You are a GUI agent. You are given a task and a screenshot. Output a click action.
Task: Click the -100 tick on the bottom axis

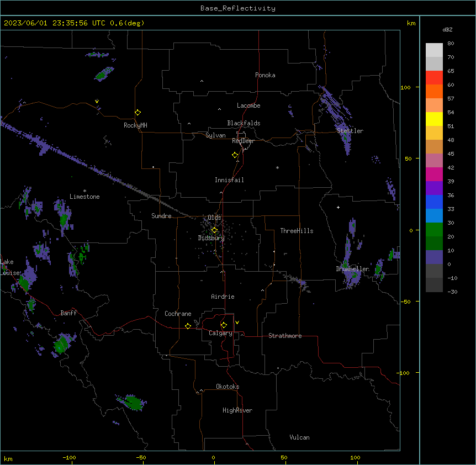point(69,457)
